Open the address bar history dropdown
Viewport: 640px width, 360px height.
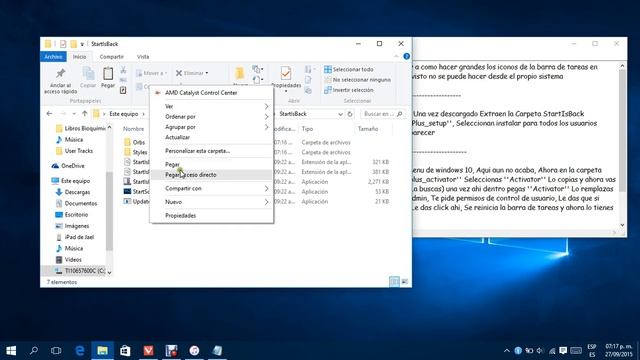(340, 114)
